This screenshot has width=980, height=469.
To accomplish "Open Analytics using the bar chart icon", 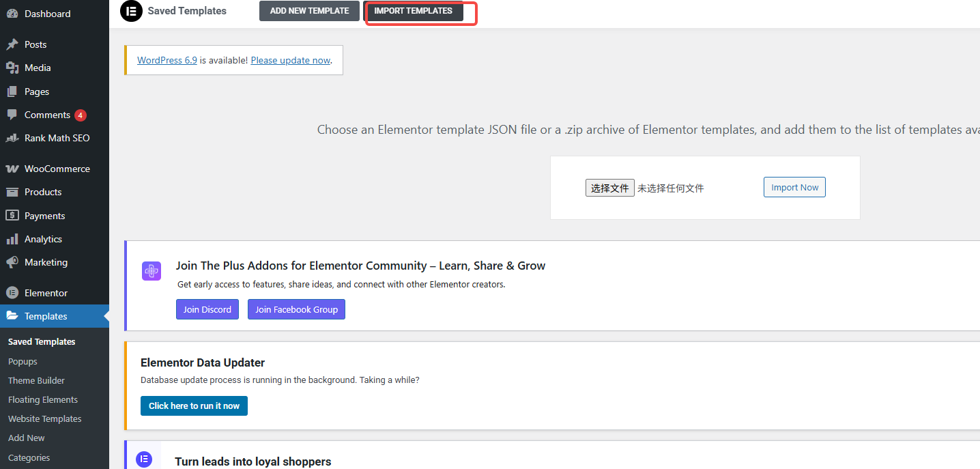I will (x=13, y=239).
